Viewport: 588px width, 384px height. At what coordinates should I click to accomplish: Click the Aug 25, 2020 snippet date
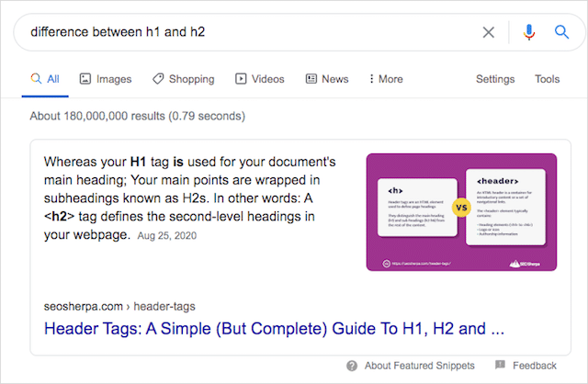(x=167, y=235)
